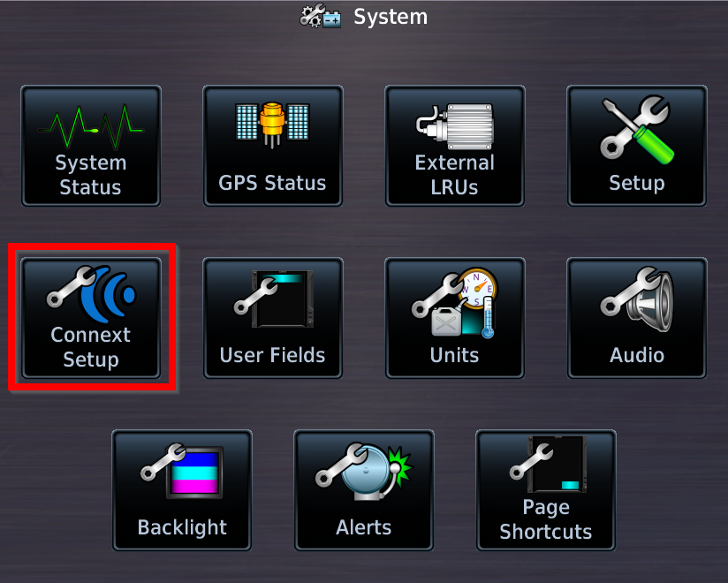
Task: Open Setup with wrench and screwdriver
Action: (x=637, y=146)
